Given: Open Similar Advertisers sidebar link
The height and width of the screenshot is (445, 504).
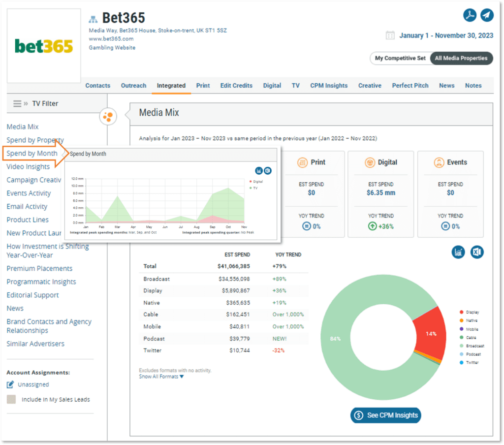Looking at the screenshot, I should [x=35, y=344].
